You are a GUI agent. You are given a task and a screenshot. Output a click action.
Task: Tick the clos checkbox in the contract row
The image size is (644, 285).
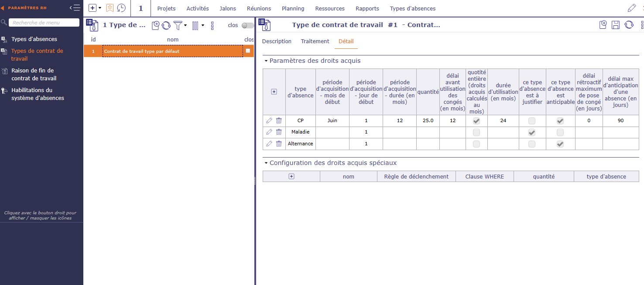pyautogui.click(x=248, y=51)
